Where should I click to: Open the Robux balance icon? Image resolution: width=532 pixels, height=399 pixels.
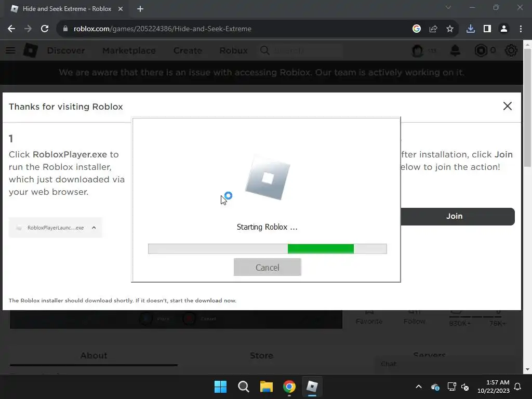[x=481, y=50]
